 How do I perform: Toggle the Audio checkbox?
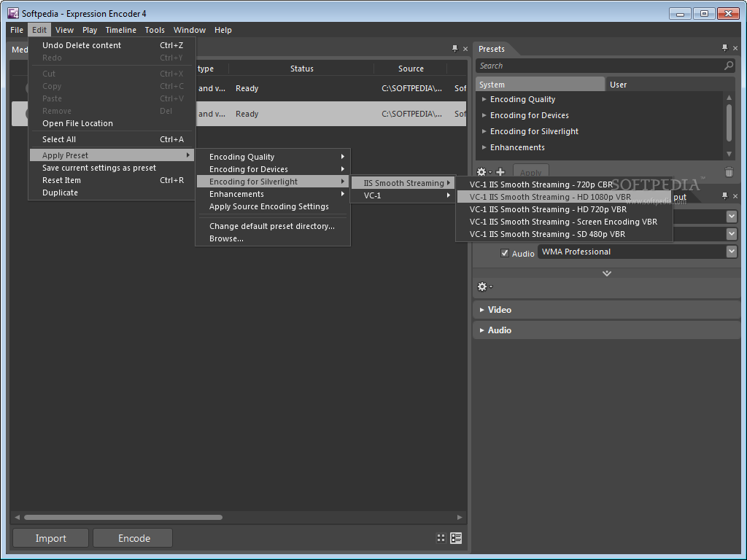tap(505, 253)
